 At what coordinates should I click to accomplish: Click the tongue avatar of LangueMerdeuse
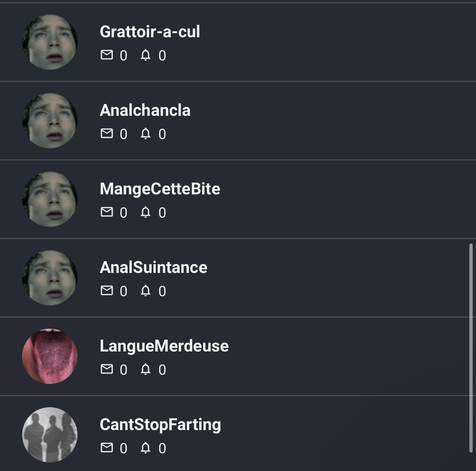tap(50, 356)
